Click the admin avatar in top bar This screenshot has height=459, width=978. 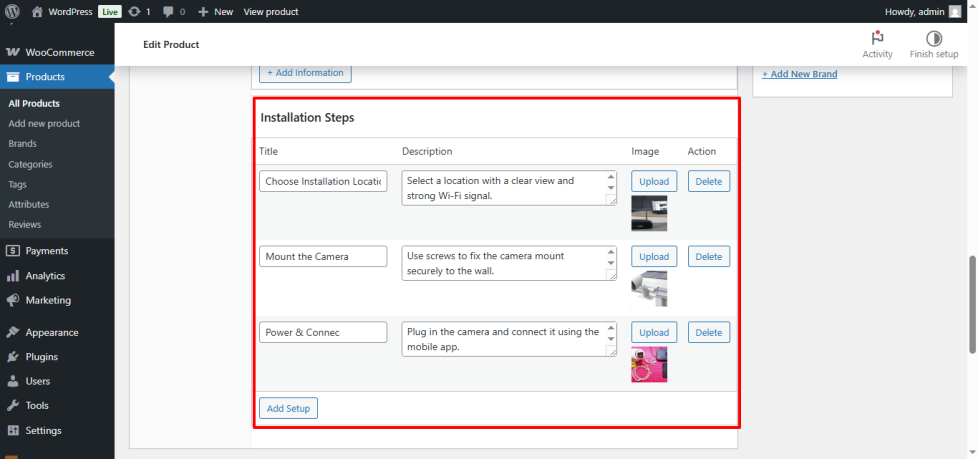954,12
